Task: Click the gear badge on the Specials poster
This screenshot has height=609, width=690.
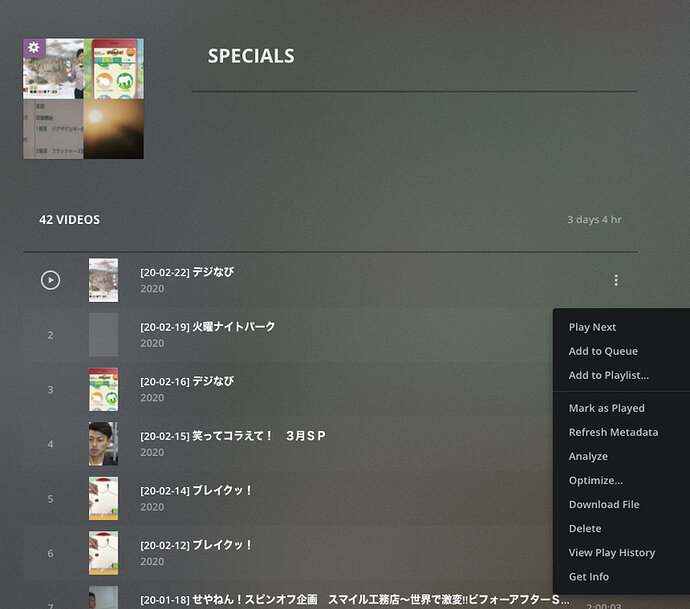Action: point(34,48)
